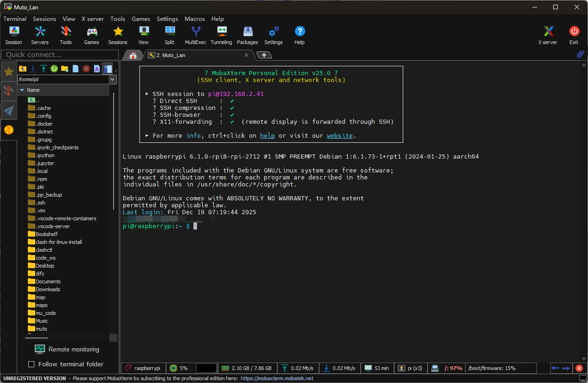
Task: Select the .ssh folder in file list
Action: tap(40, 203)
